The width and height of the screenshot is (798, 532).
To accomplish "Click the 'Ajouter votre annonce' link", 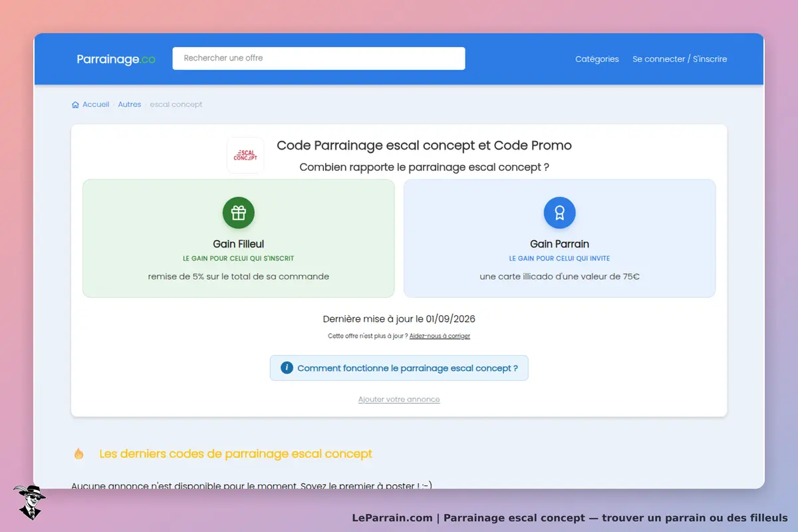I will [399, 400].
